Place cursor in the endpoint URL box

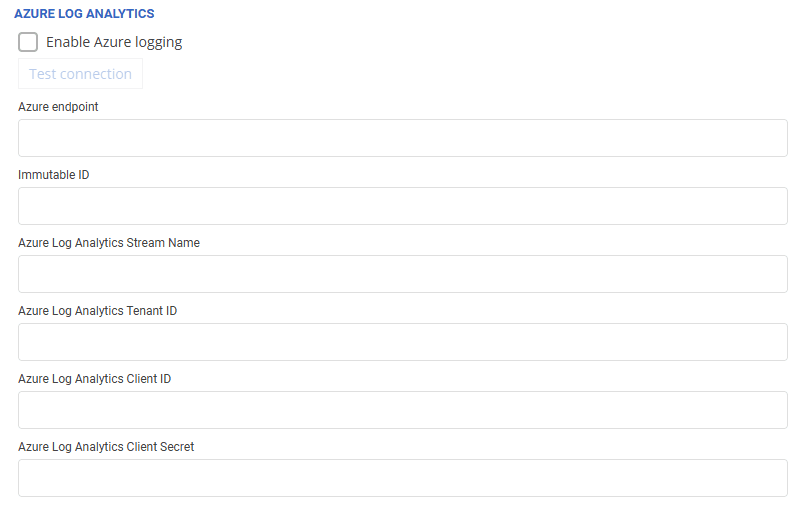coord(402,138)
